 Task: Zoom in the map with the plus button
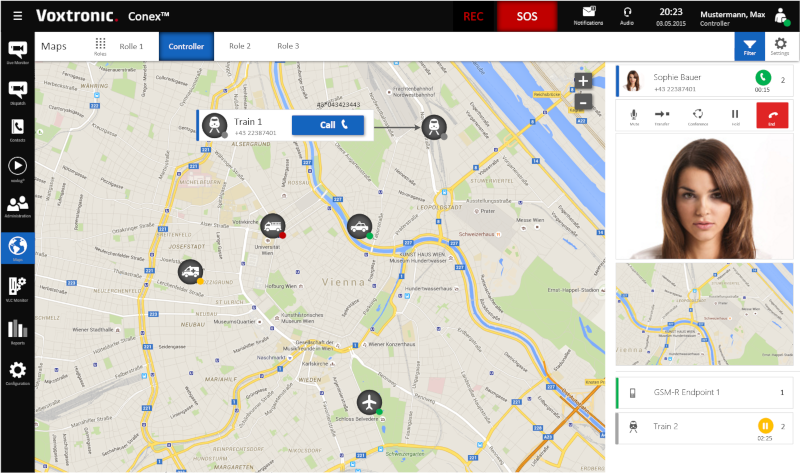(x=583, y=81)
